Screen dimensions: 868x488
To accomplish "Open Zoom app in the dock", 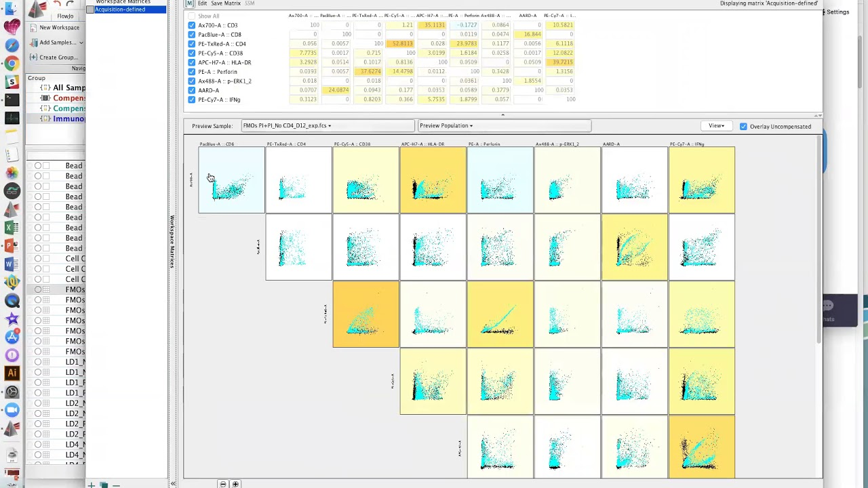I will pyautogui.click(x=12, y=409).
